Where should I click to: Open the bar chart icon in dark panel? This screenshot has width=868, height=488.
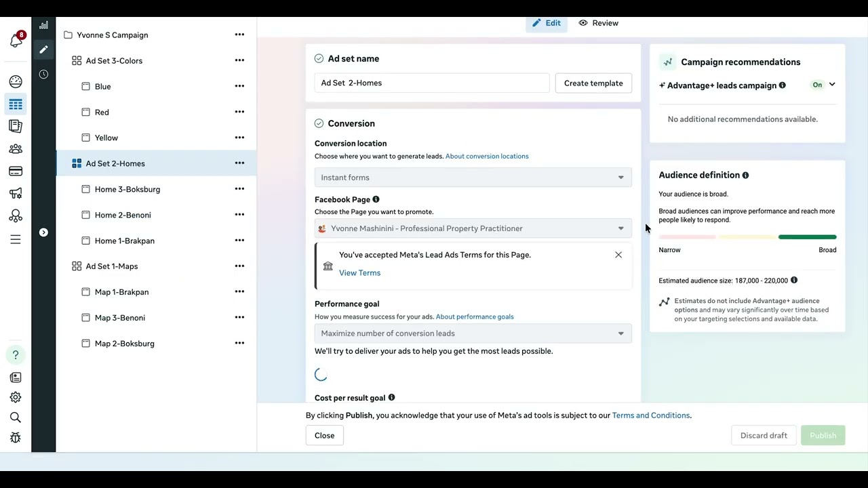click(43, 25)
